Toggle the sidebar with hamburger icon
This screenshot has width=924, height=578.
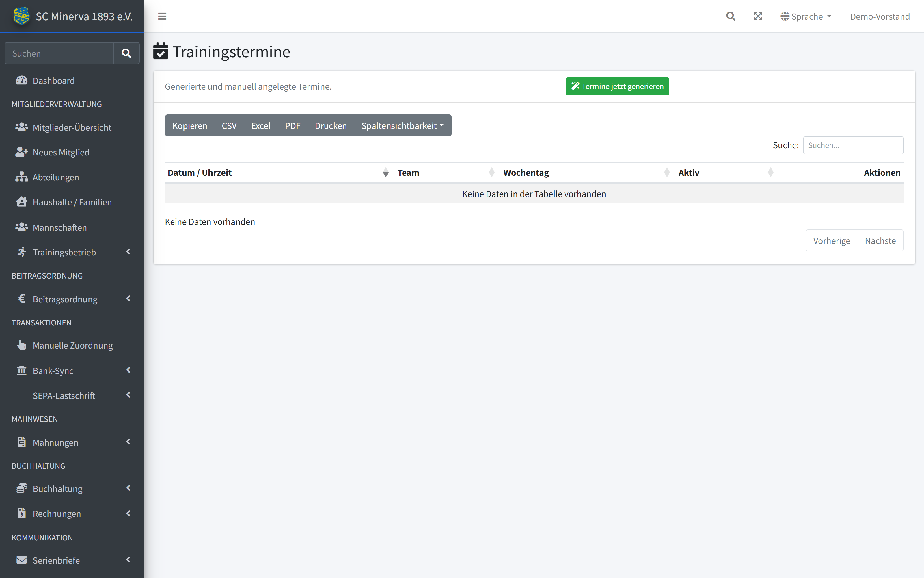click(162, 16)
